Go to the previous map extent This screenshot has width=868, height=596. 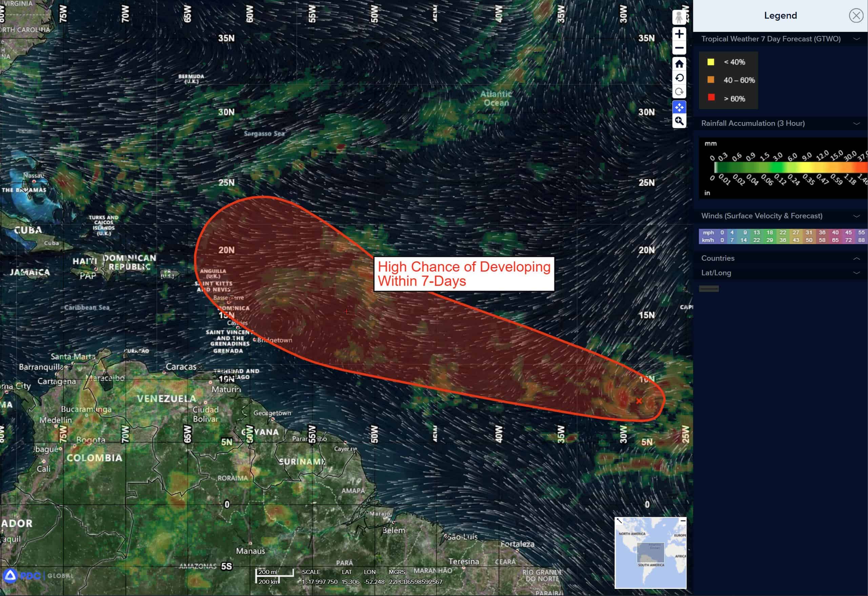(x=679, y=78)
